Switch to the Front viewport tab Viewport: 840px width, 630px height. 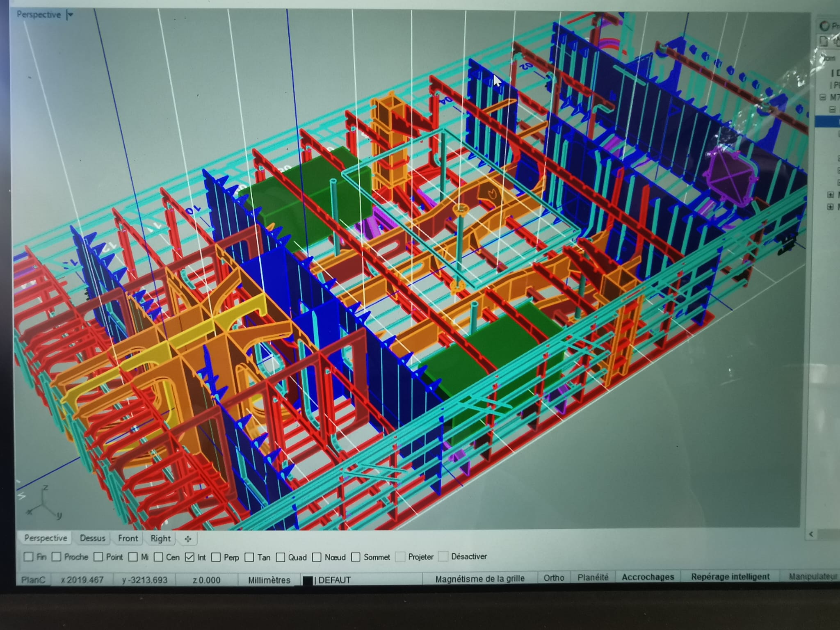(128, 538)
